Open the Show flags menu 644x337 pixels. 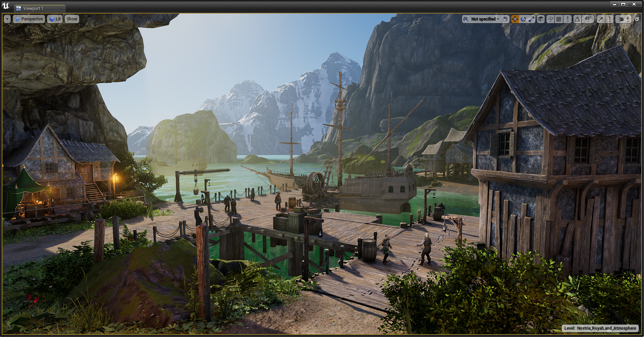[x=72, y=19]
